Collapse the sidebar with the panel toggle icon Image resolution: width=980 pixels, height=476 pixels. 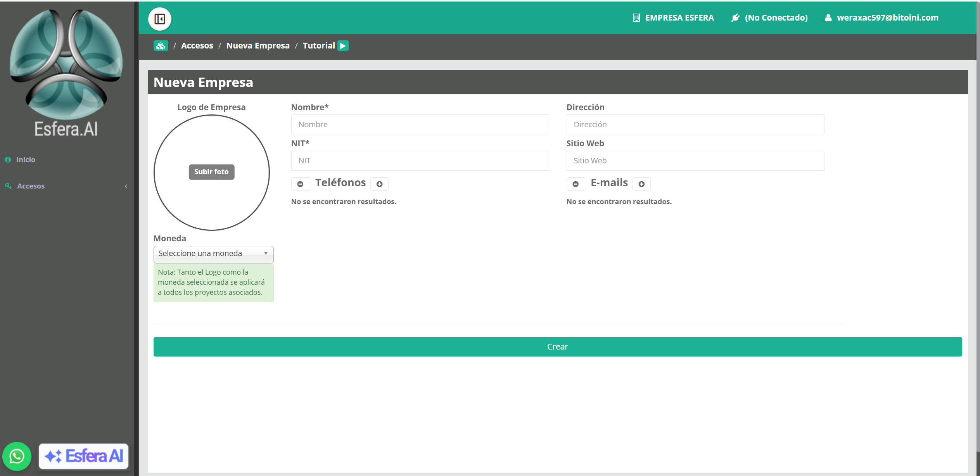point(159,19)
